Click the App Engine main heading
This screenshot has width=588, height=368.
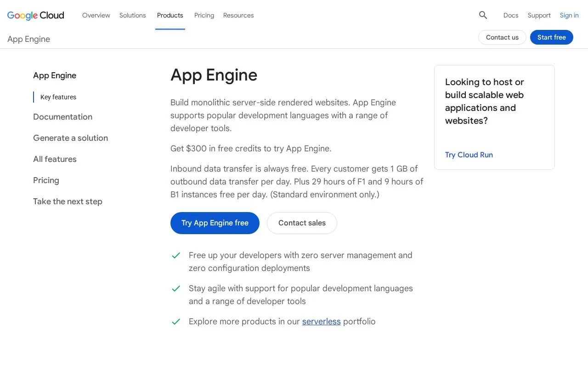coord(214,75)
